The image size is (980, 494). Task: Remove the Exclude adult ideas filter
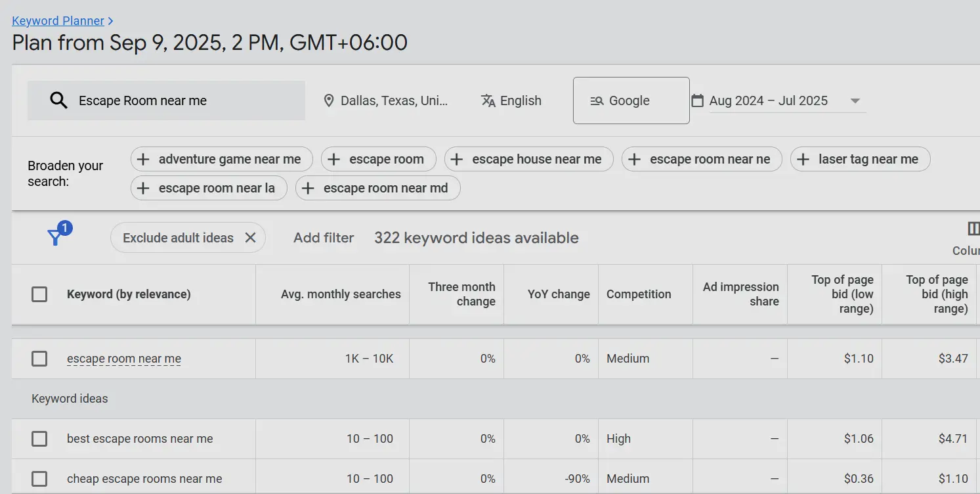250,238
